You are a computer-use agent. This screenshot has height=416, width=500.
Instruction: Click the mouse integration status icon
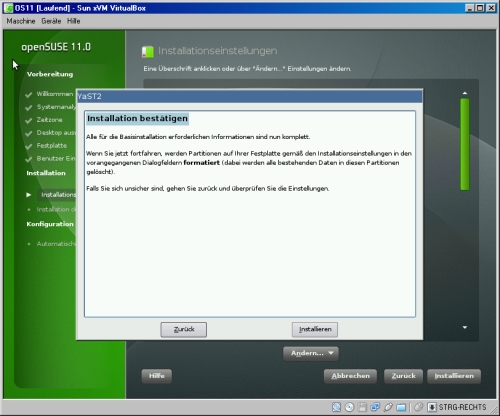[419, 407]
